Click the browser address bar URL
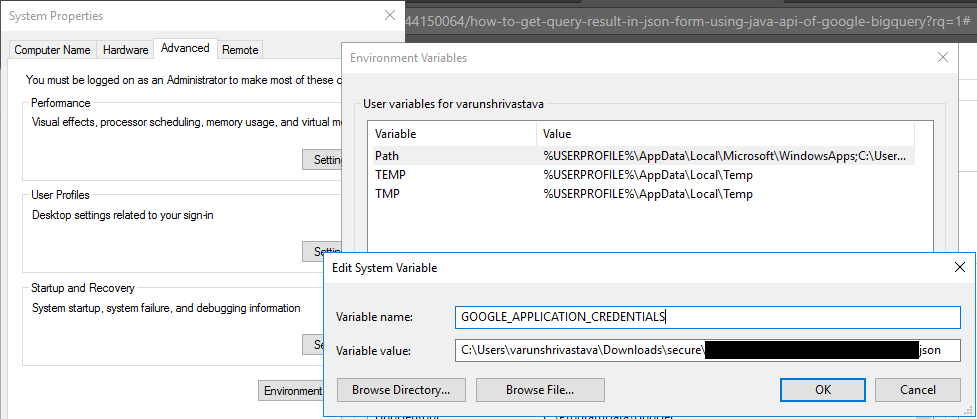This screenshot has height=419, width=977. tap(689, 21)
